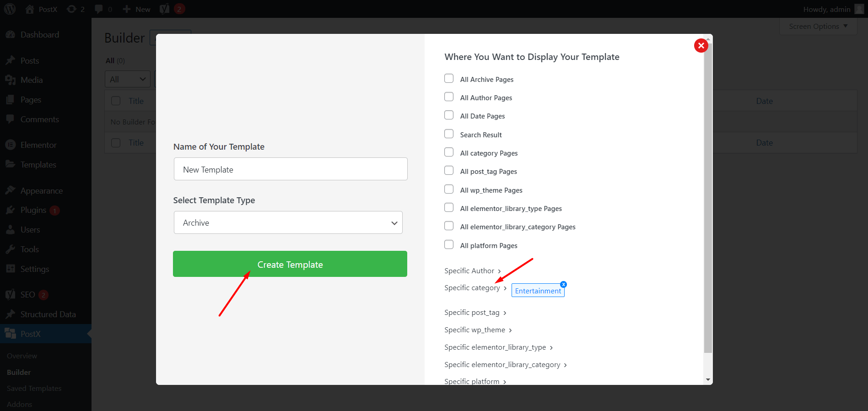This screenshot has width=868, height=411.
Task: Sort by Date column header
Action: click(764, 101)
